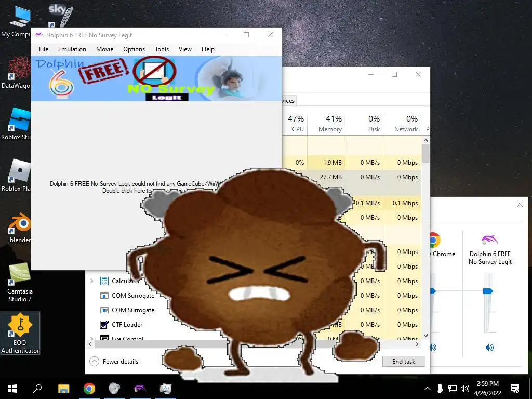Click the Dolphin title bar icon
Viewport: 532px width, 399px height.
click(x=39, y=35)
